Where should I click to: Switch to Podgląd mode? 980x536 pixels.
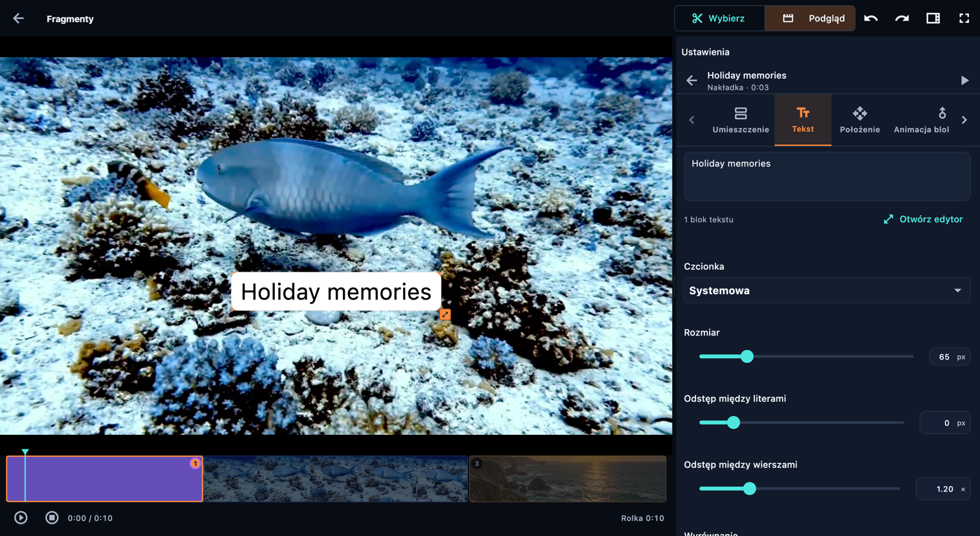(810, 18)
